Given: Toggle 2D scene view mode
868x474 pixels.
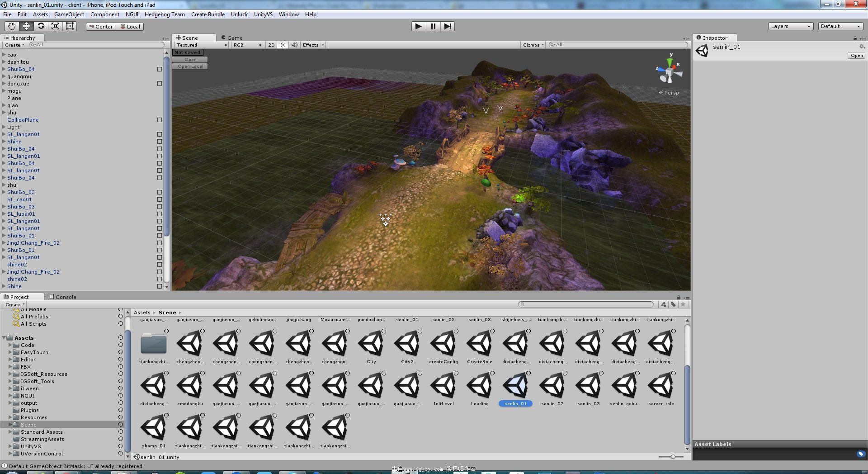Looking at the screenshot, I should [271, 45].
